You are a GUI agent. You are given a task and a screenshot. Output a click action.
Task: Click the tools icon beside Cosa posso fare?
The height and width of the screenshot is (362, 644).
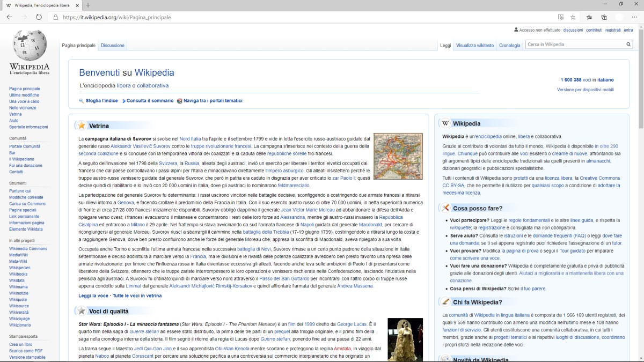coord(445,208)
